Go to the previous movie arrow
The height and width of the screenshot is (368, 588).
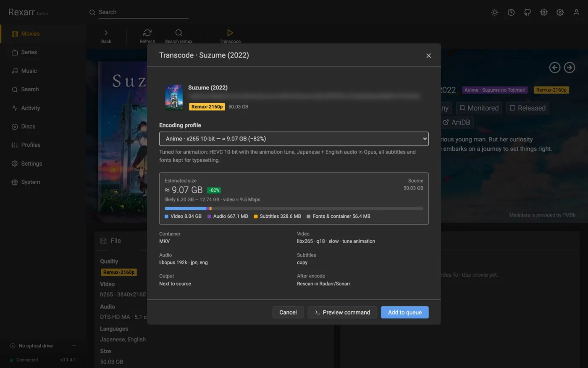tap(555, 67)
